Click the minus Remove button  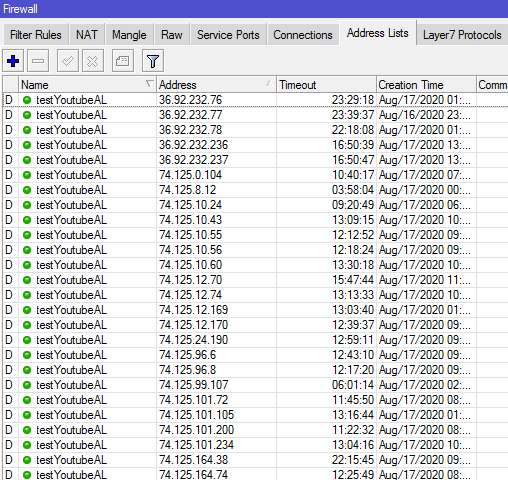pos(38,61)
